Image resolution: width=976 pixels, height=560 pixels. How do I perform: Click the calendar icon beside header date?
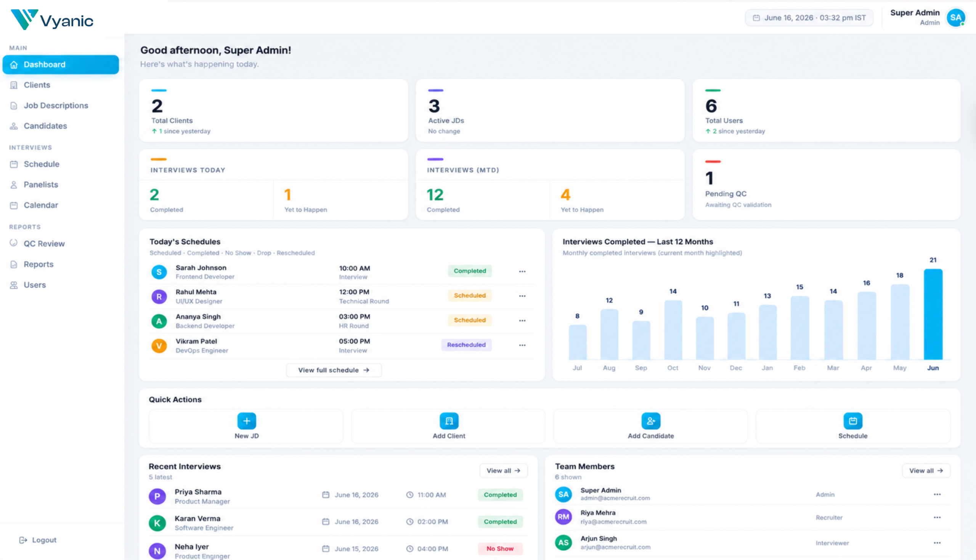click(756, 18)
